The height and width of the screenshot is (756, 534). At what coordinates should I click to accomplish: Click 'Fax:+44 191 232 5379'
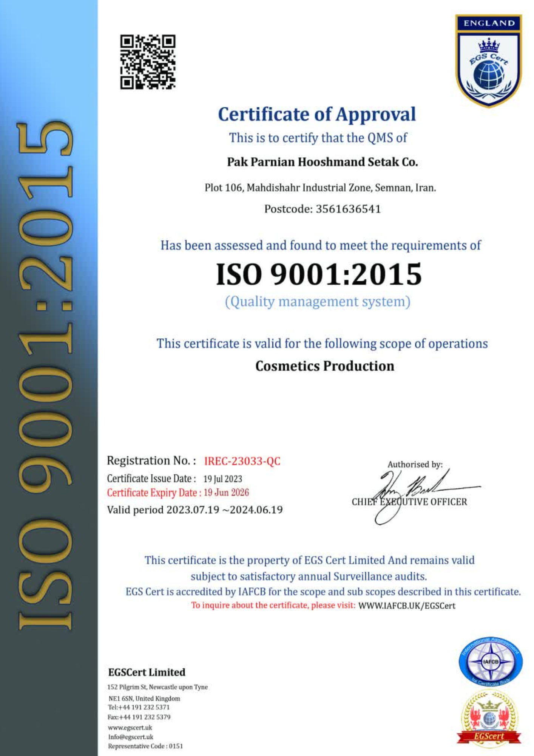click(x=139, y=717)
